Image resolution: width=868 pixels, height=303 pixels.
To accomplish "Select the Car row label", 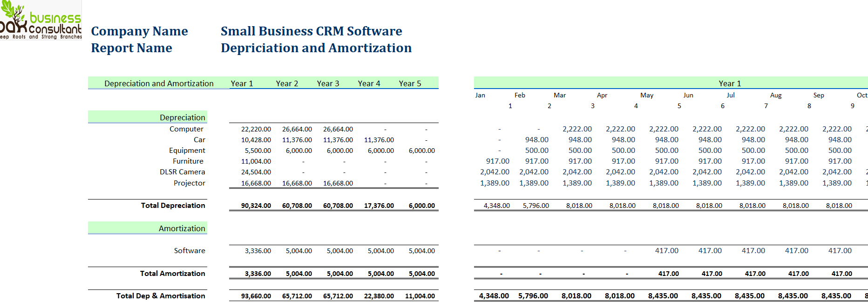I will coord(199,140).
